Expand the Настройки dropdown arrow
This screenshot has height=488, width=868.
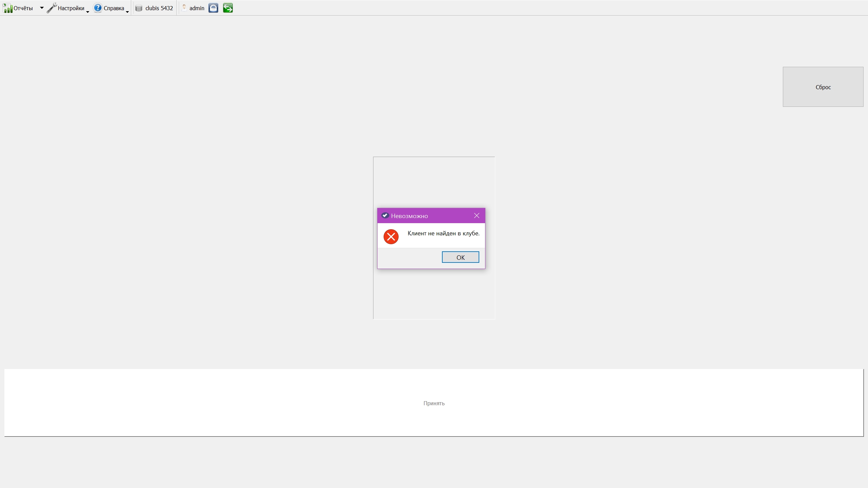click(88, 12)
